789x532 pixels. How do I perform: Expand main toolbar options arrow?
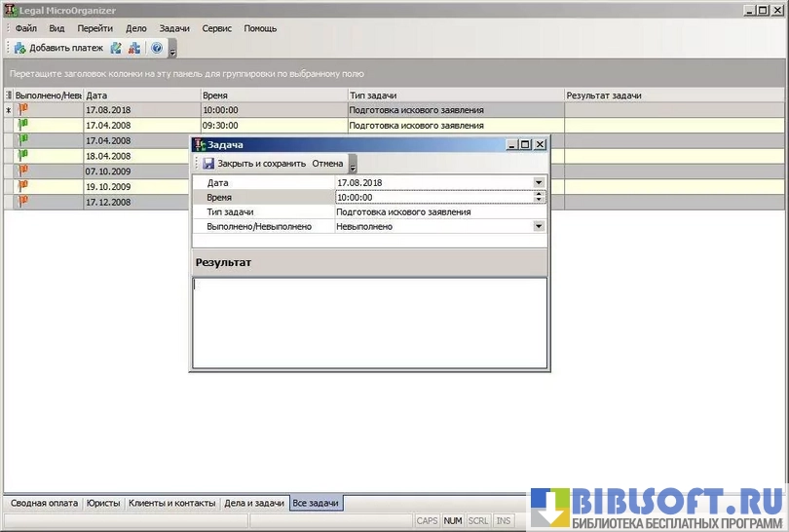click(x=172, y=50)
